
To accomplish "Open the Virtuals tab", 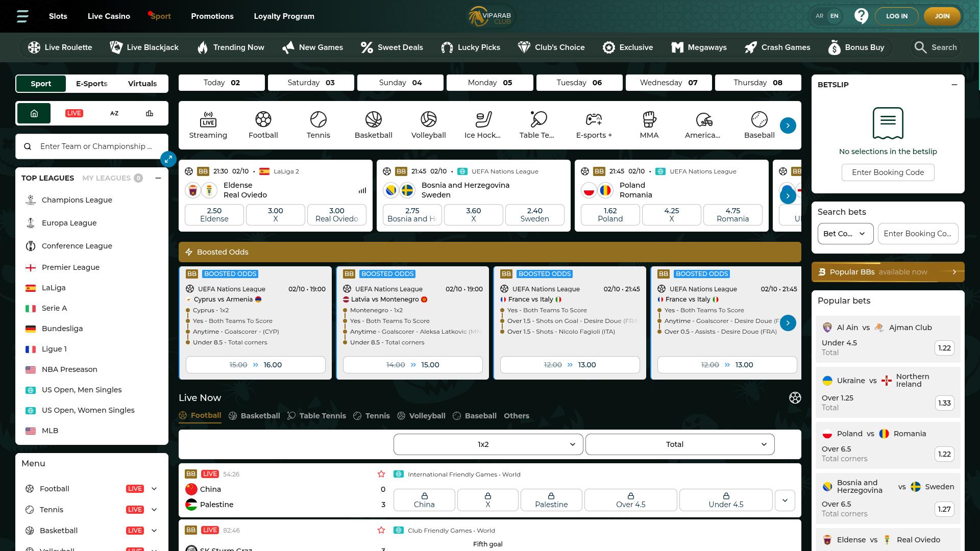I will [x=142, y=84].
